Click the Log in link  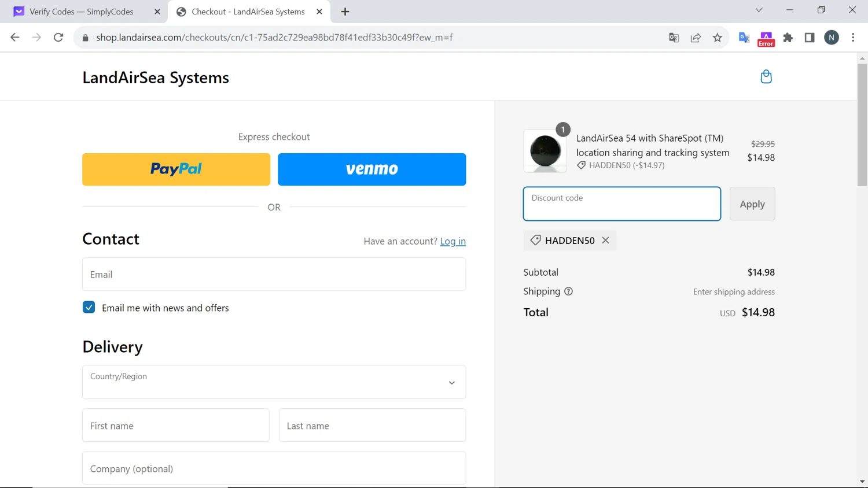[453, 241]
